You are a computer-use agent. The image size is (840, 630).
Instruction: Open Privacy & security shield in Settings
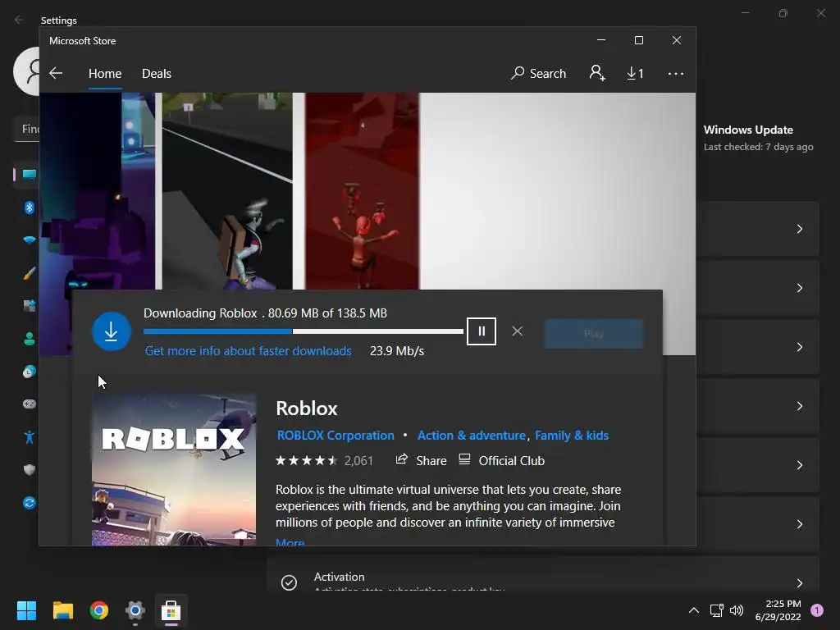(x=30, y=470)
